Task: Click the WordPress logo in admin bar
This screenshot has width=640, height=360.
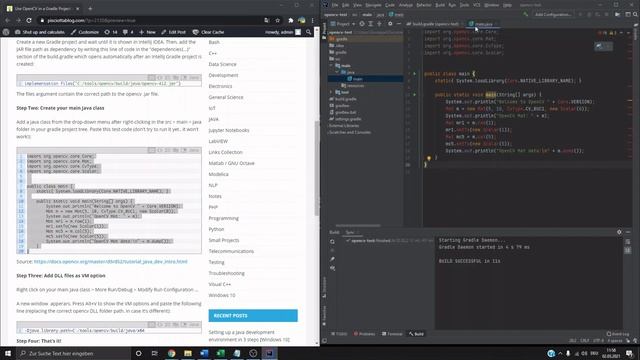Action: (6, 32)
